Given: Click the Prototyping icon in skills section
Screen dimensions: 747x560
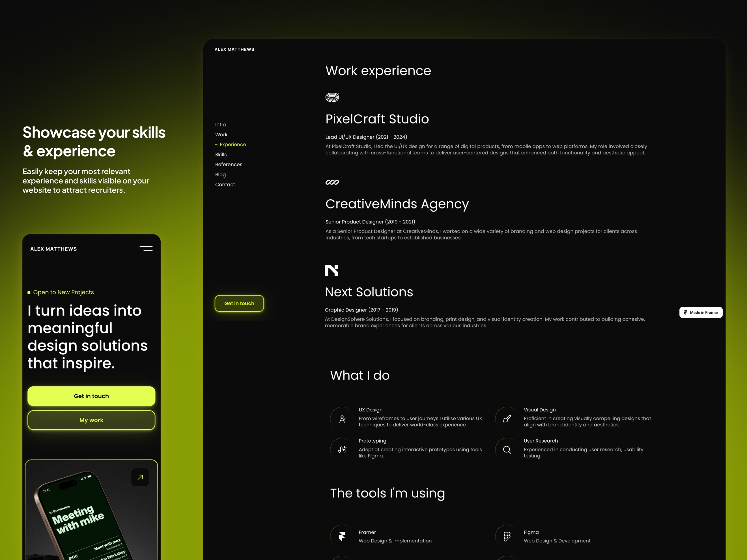Looking at the screenshot, I should (343, 448).
